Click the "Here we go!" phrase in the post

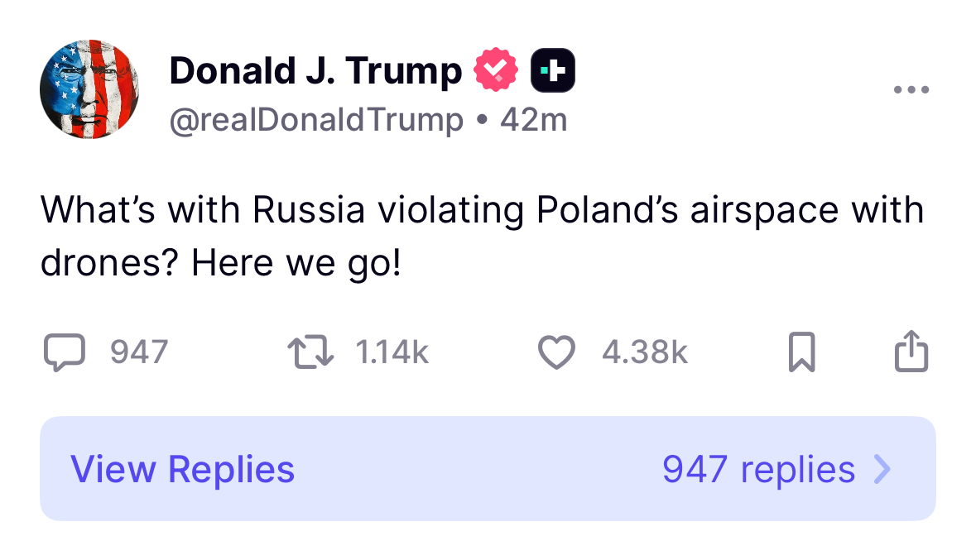pyautogui.click(x=296, y=263)
